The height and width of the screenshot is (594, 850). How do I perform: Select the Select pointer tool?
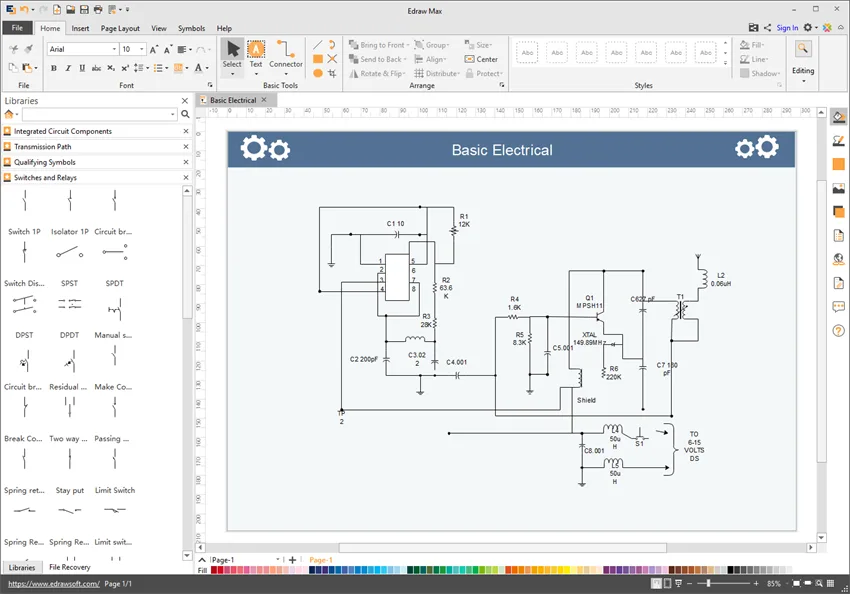[233, 56]
